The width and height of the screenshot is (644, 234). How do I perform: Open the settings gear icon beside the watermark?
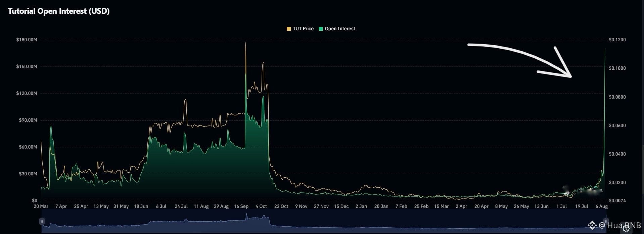626,228
